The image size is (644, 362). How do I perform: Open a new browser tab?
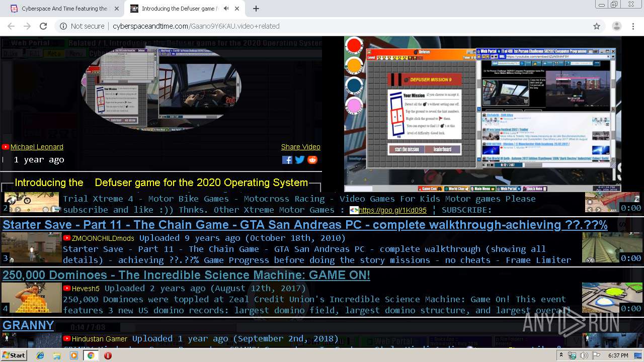click(256, 9)
